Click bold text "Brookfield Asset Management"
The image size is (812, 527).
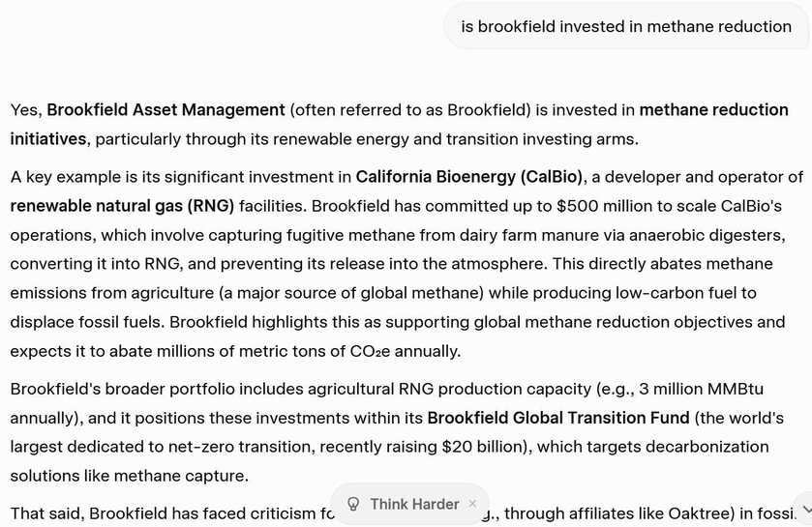click(x=165, y=110)
